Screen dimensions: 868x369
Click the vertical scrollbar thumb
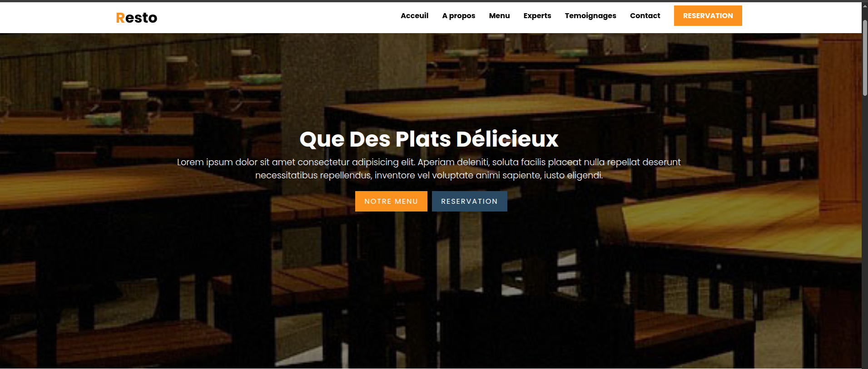pos(865,58)
